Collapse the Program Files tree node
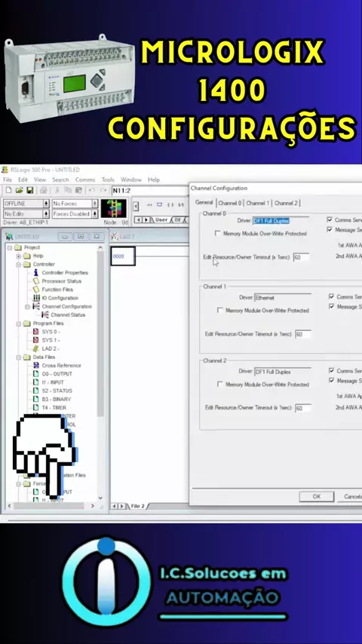362x644 pixels. (x=19, y=324)
